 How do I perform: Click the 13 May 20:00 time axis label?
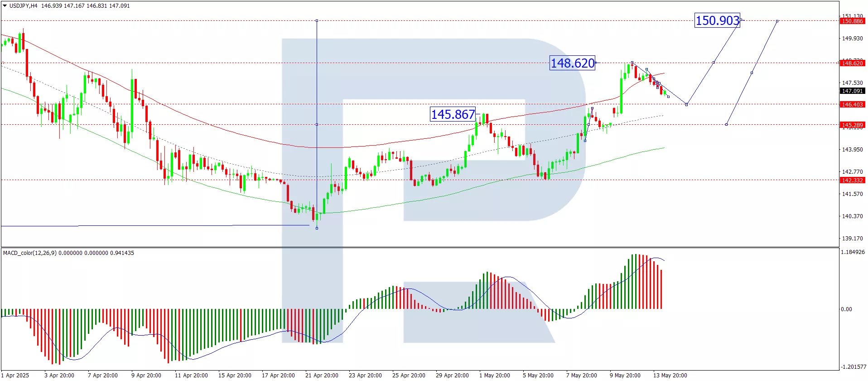point(670,375)
